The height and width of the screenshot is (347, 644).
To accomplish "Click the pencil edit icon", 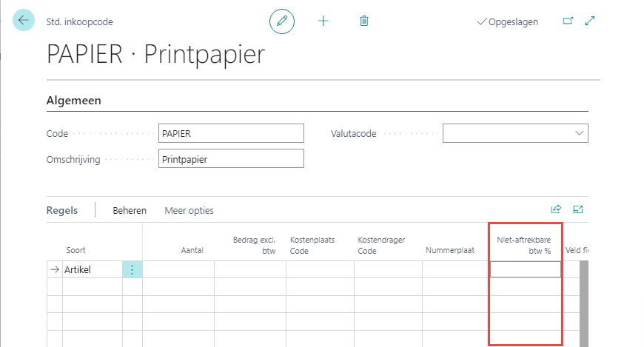I will (x=281, y=21).
